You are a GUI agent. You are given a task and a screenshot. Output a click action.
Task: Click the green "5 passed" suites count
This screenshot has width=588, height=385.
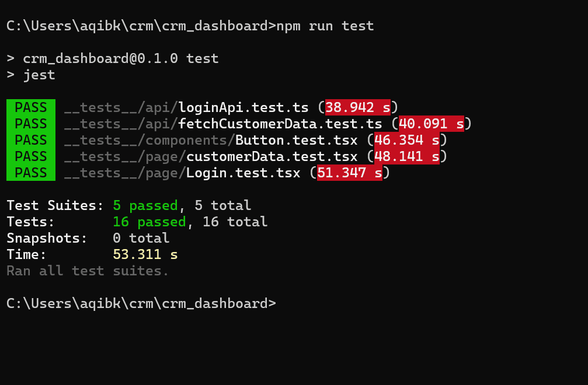pos(145,205)
